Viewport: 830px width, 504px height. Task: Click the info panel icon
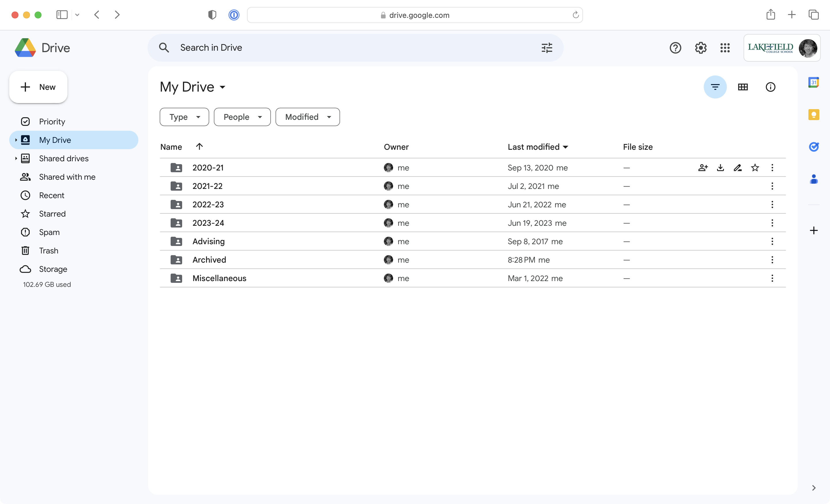(771, 87)
